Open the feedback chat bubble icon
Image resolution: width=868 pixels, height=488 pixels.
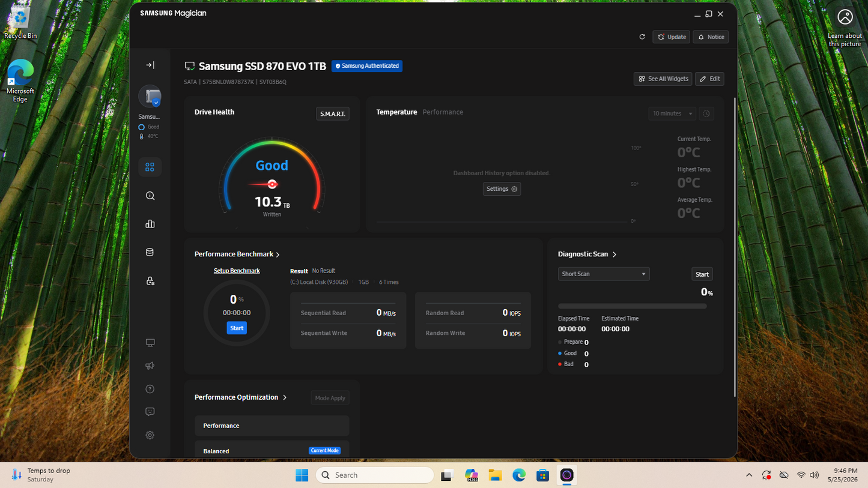point(150,412)
